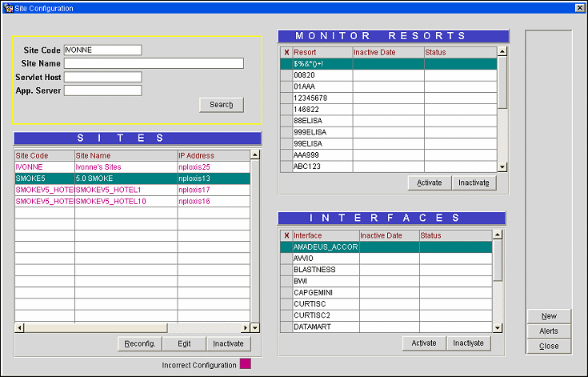Create a new site with New button
Screen dimensions: 588x377
549,315
